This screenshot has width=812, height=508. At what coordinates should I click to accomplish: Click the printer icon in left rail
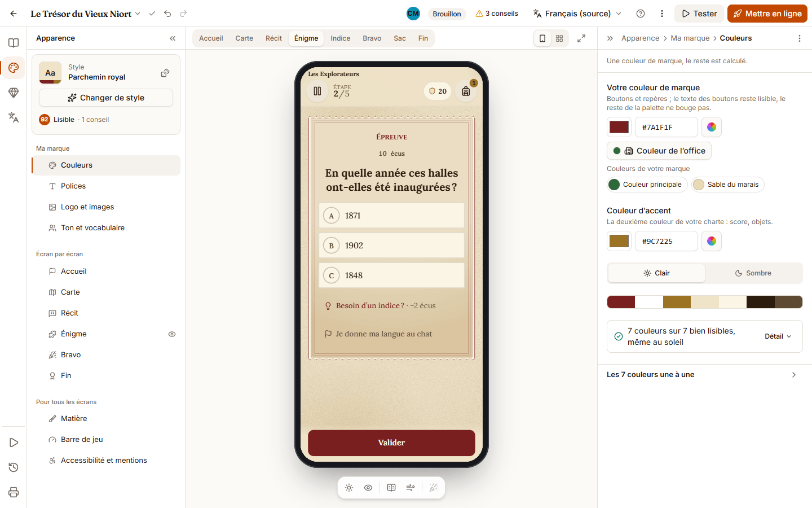14,492
